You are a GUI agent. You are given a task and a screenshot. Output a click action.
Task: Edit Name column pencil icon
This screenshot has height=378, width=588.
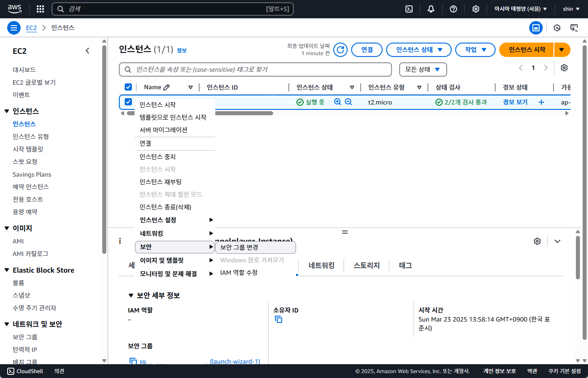coord(166,87)
